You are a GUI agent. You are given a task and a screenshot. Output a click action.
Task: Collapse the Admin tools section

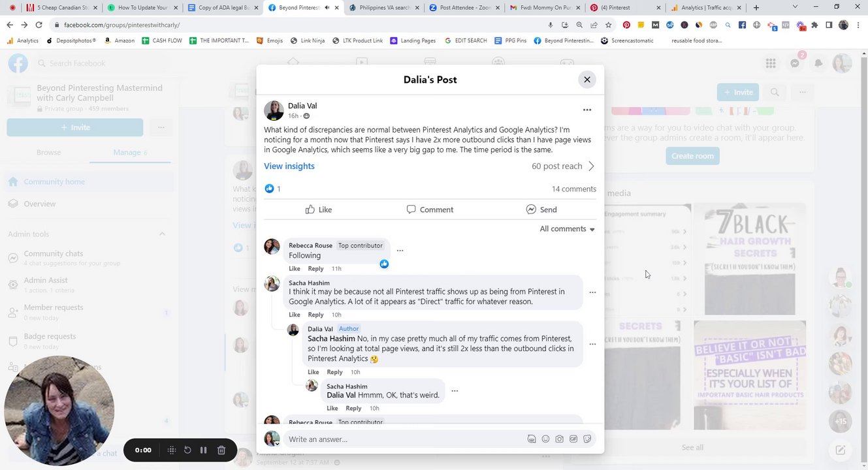tap(162, 234)
